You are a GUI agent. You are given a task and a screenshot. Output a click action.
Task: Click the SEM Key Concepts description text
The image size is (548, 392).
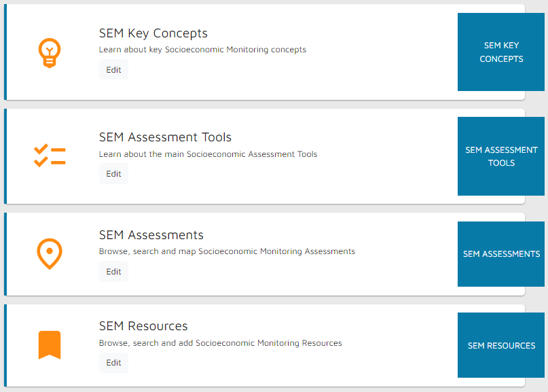tap(202, 50)
